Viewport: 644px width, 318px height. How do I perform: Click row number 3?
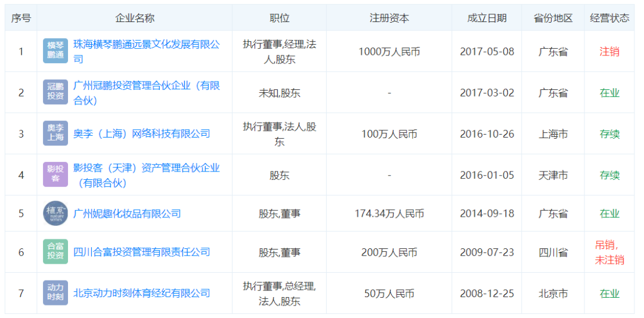[x=21, y=134]
